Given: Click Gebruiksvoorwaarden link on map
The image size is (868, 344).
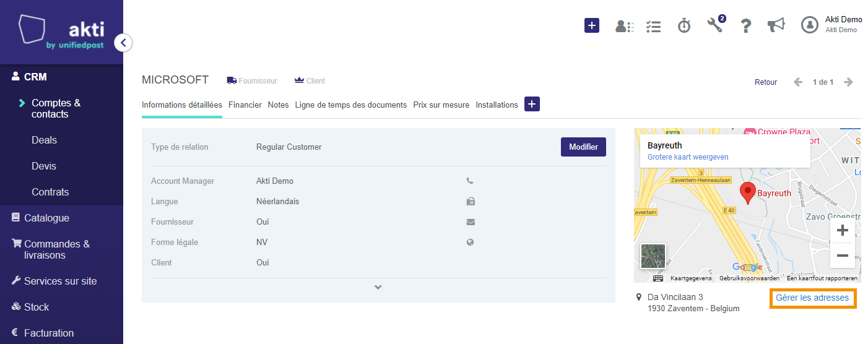Looking at the screenshot, I should [749, 278].
